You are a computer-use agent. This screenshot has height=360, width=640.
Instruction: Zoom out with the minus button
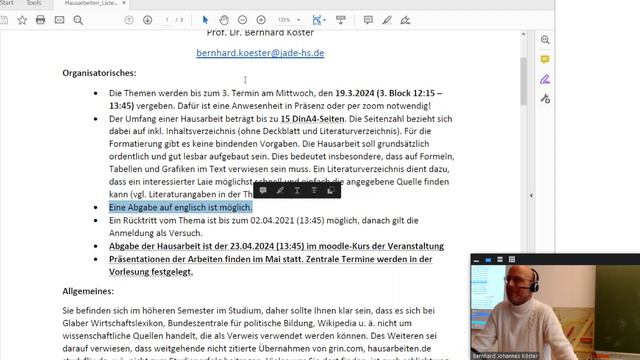point(242,20)
